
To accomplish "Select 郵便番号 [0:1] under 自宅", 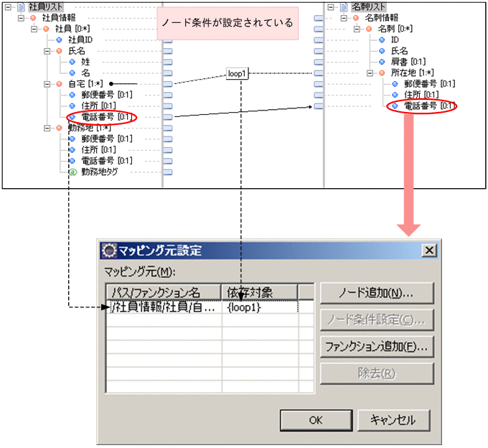I will pos(107,95).
